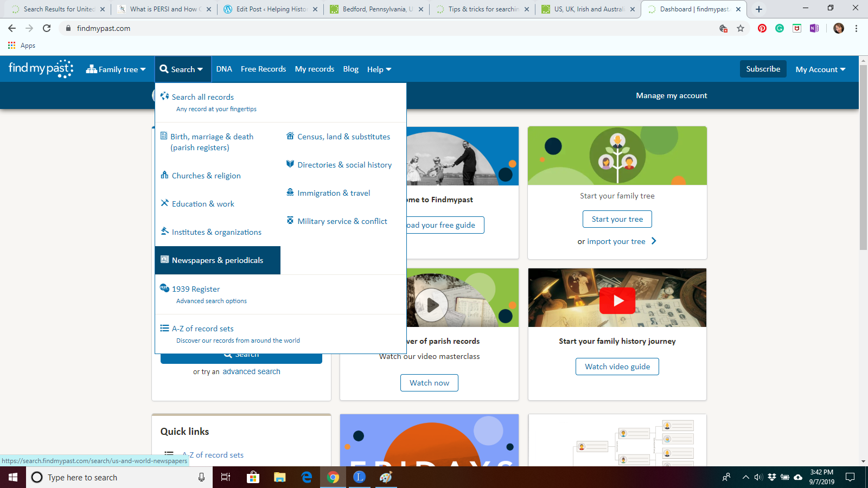Open Search all records
868x488 pixels.
click(202, 97)
